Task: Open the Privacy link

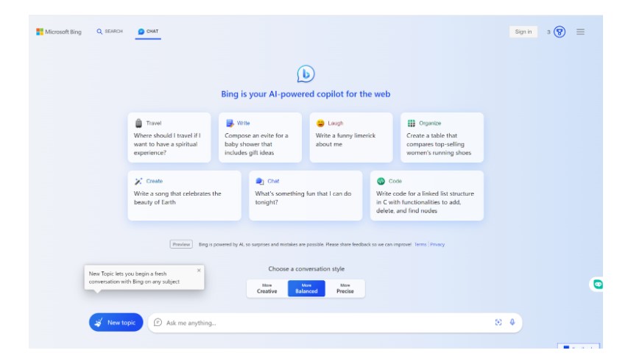Action: pos(437,244)
